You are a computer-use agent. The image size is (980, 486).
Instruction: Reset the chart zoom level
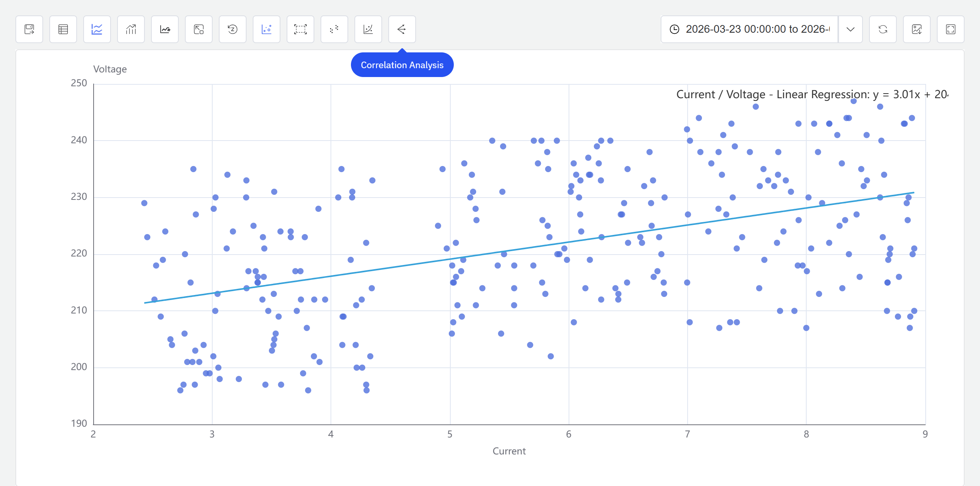[x=233, y=29]
